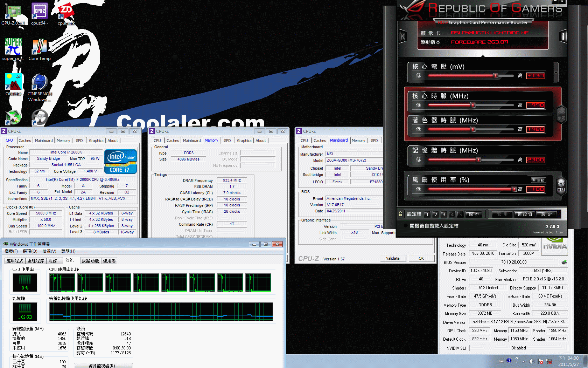Image resolution: width=588 pixels, height=368 pixels.
Task: Click the Bus Speed 100.0 MHz value
Action: [46, 226]
